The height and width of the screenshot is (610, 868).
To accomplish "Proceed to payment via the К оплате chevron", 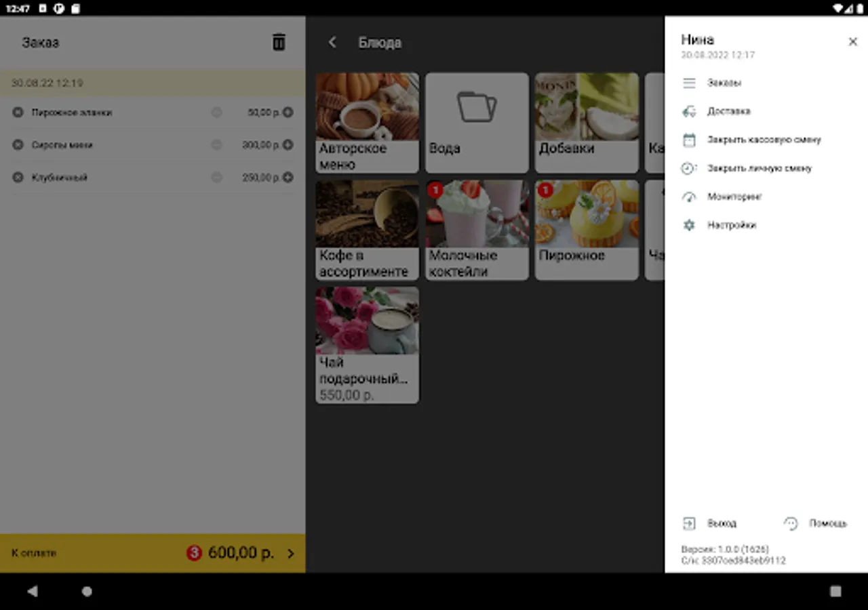I will [x=291, y=553].
